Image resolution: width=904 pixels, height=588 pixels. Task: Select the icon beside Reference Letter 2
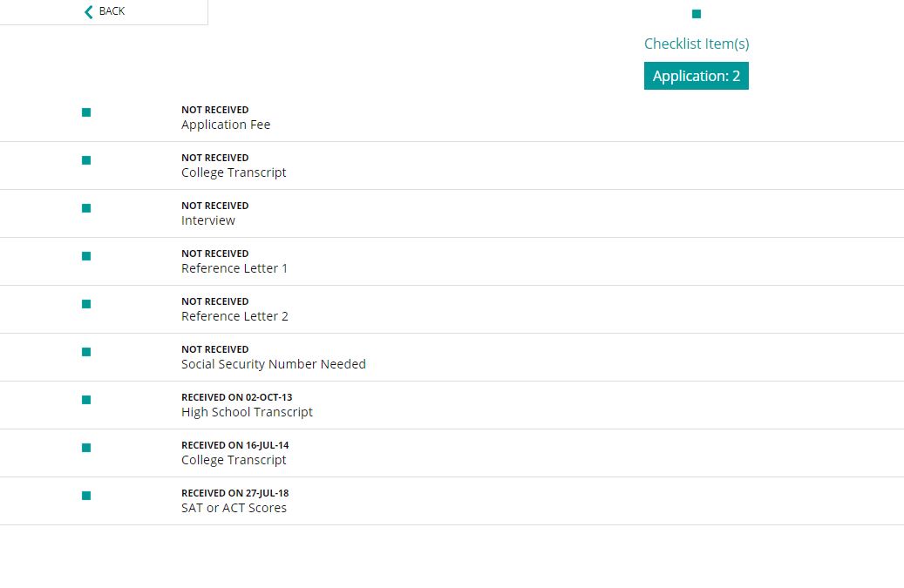86,303
